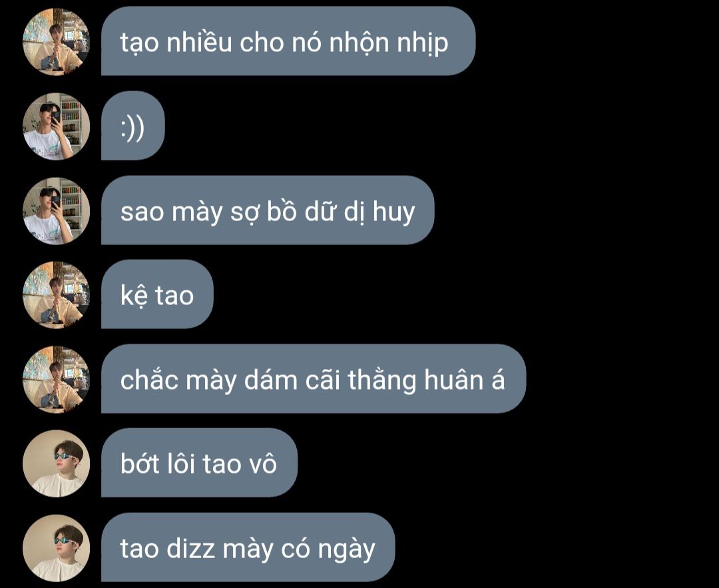
Task: Tap the 'kệ tao' message bubble
Action: (x=157, y=294)
